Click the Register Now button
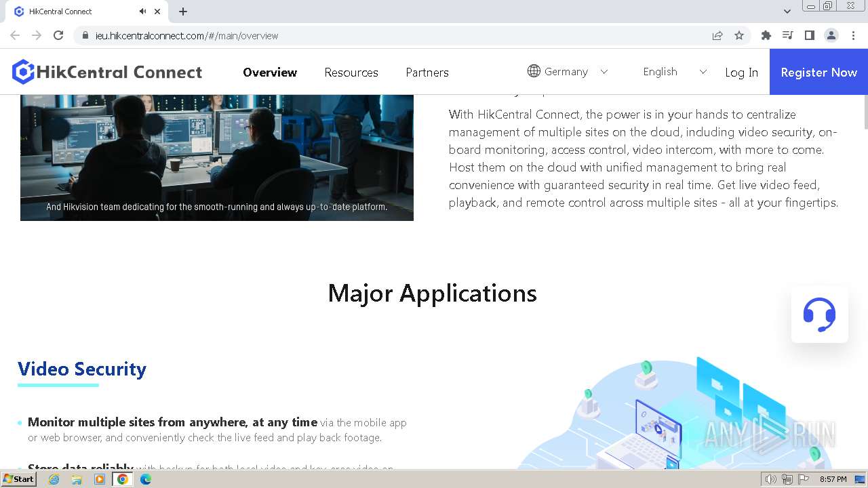 (x=818, y=72)
